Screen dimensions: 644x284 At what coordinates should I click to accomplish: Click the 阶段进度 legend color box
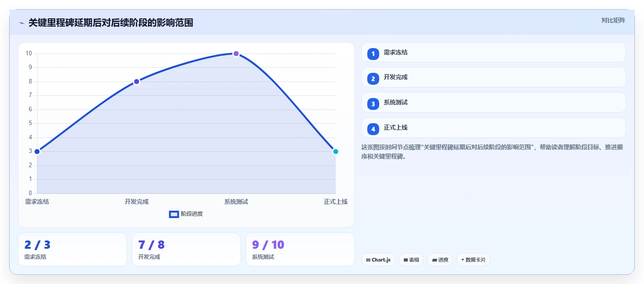(x=174, y=214)
